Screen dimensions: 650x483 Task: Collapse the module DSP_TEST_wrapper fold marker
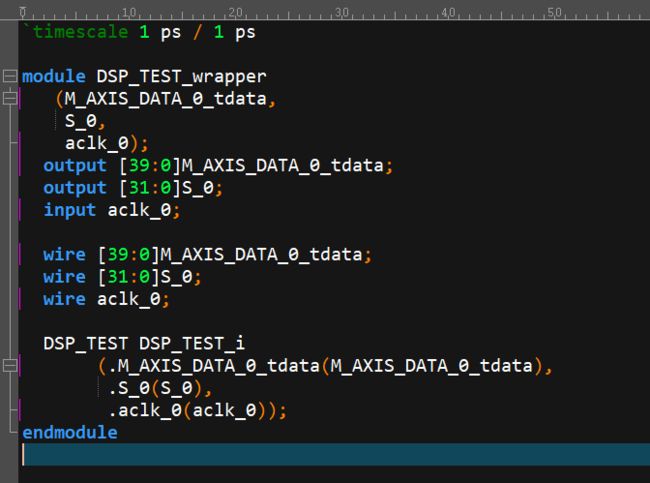coord(9,76)
